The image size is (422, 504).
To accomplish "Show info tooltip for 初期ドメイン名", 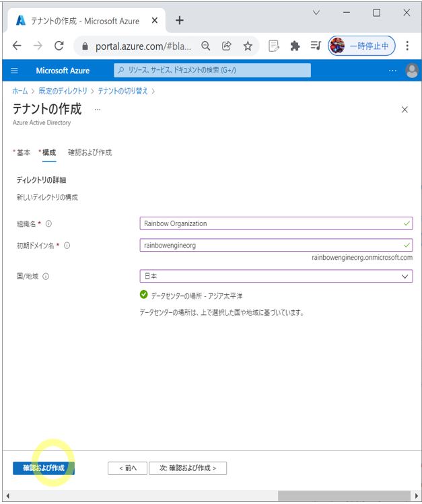I will pos(67,245).
